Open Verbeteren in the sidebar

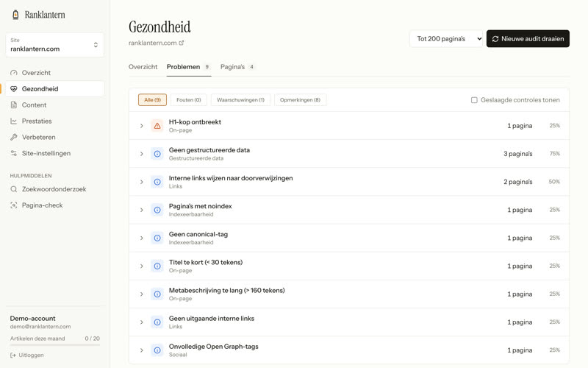[x=54, y=138]
